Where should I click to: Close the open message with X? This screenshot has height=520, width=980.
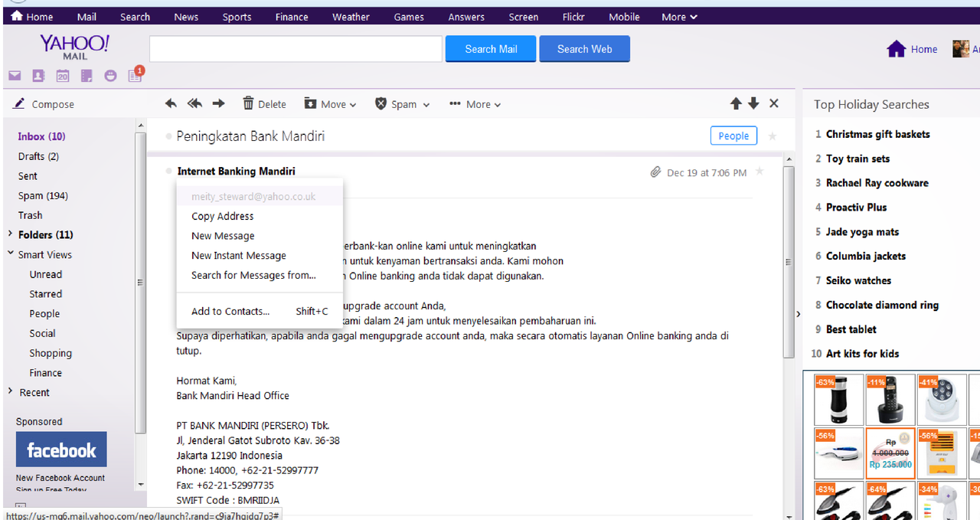(774, 103)
